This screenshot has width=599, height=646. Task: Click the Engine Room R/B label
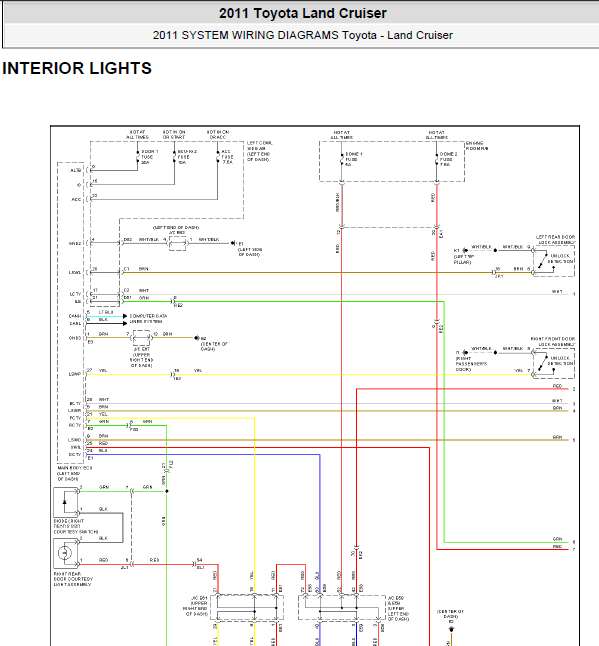(477, 146)
